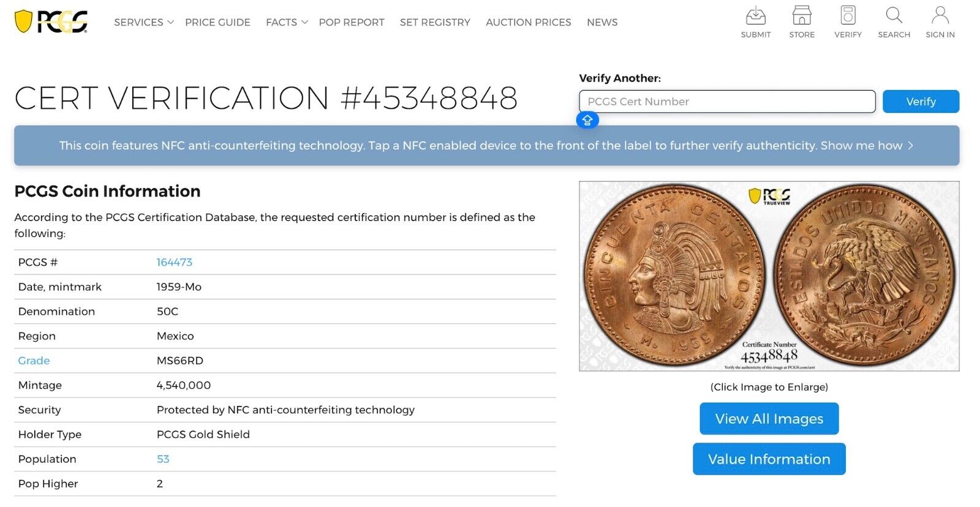Open the Submit icon in header

[756, 23]
